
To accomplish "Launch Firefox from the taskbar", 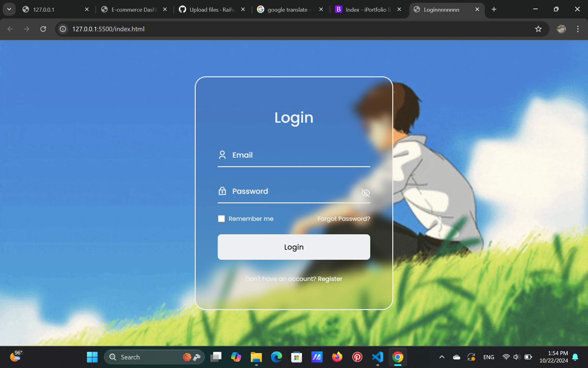I will [x=337, y=357].
